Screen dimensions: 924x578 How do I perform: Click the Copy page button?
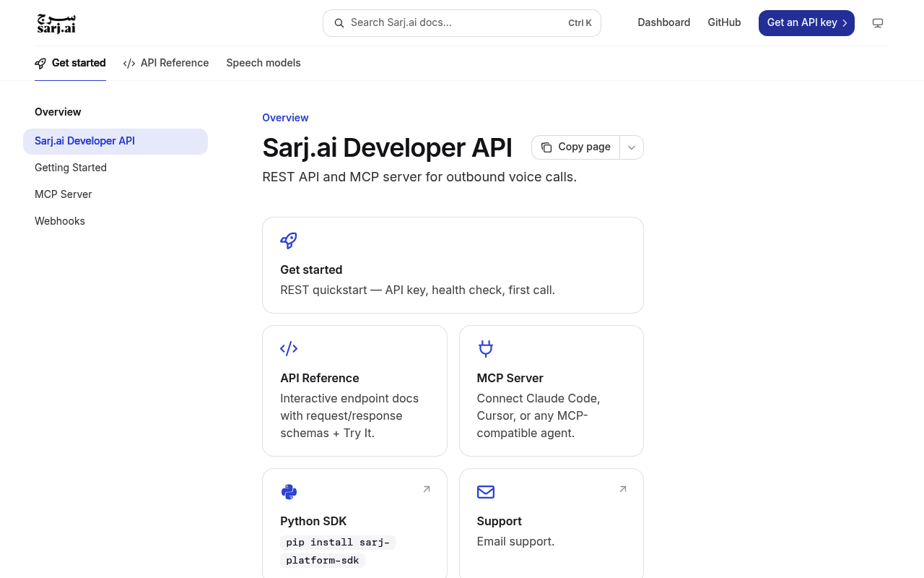575,147
